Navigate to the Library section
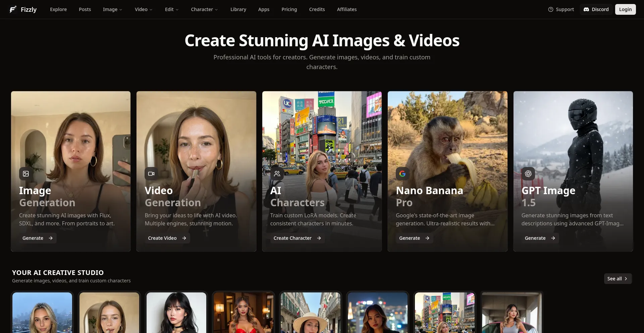Screen dimensions: 644x333 [238, 9]
